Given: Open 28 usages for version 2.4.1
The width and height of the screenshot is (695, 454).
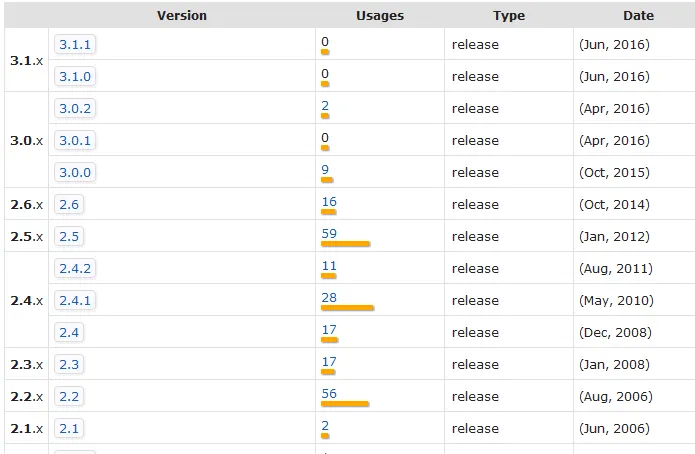Looking at the screenshot, I should click(329, 298).
